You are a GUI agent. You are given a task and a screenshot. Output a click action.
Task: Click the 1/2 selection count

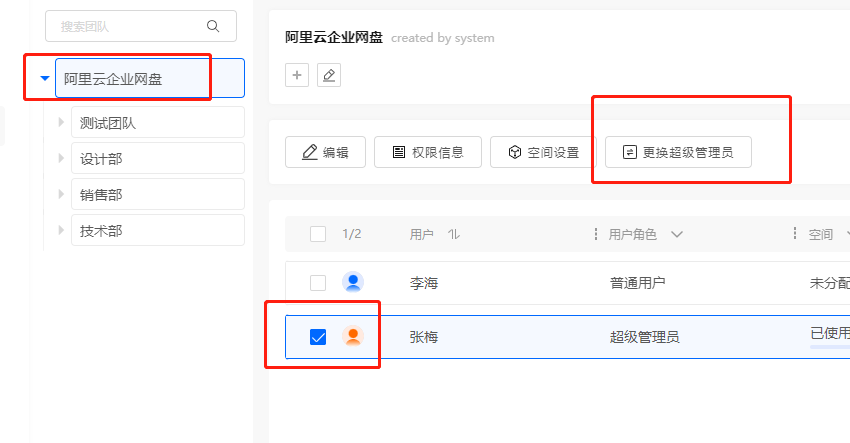[x=351, y=234]
